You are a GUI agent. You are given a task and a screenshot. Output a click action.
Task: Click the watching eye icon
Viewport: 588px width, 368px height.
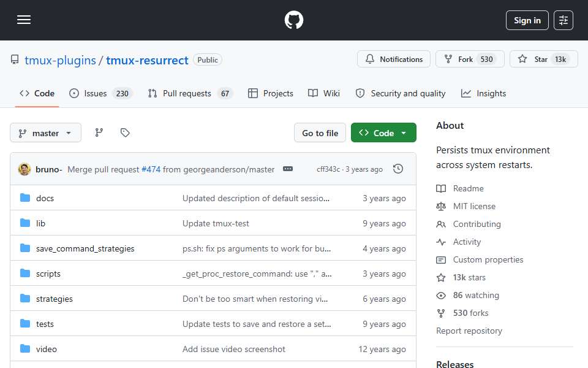[441, 296]
